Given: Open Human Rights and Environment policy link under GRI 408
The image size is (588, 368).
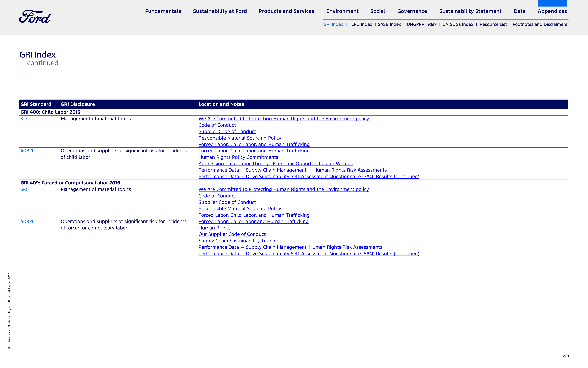Looking at the screenshot, I should pos(284,119).
